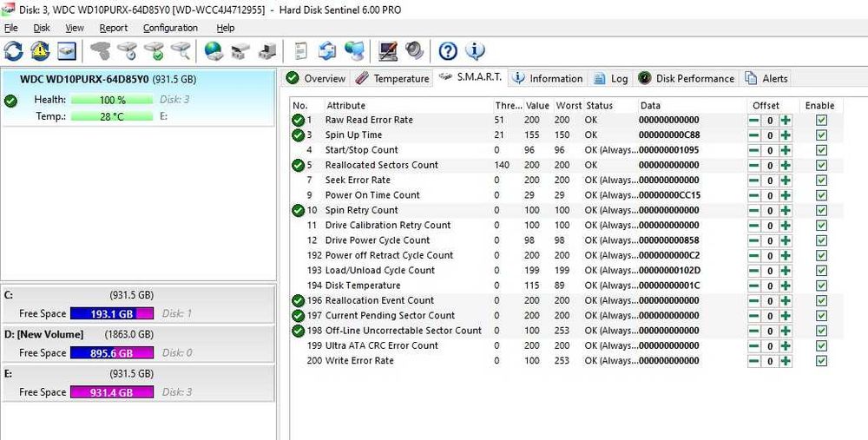Open the Disk menu
868x440 pixels.
42,28
